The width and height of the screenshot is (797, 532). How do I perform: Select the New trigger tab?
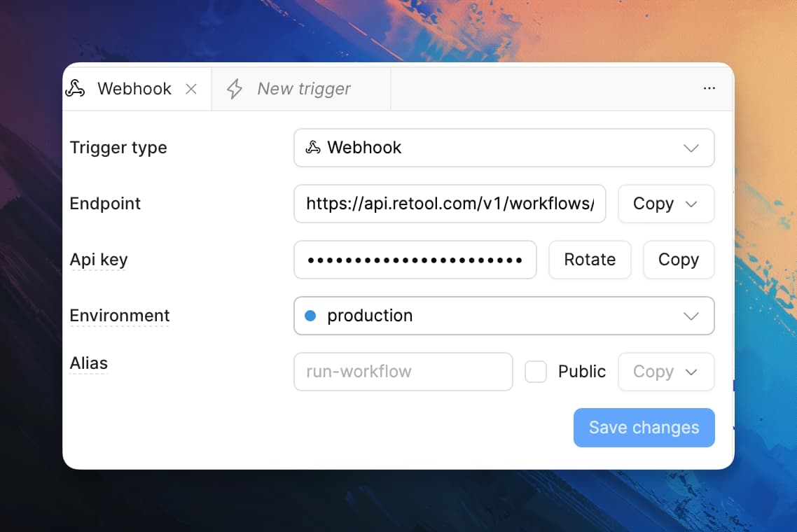[x=303, y=89]
